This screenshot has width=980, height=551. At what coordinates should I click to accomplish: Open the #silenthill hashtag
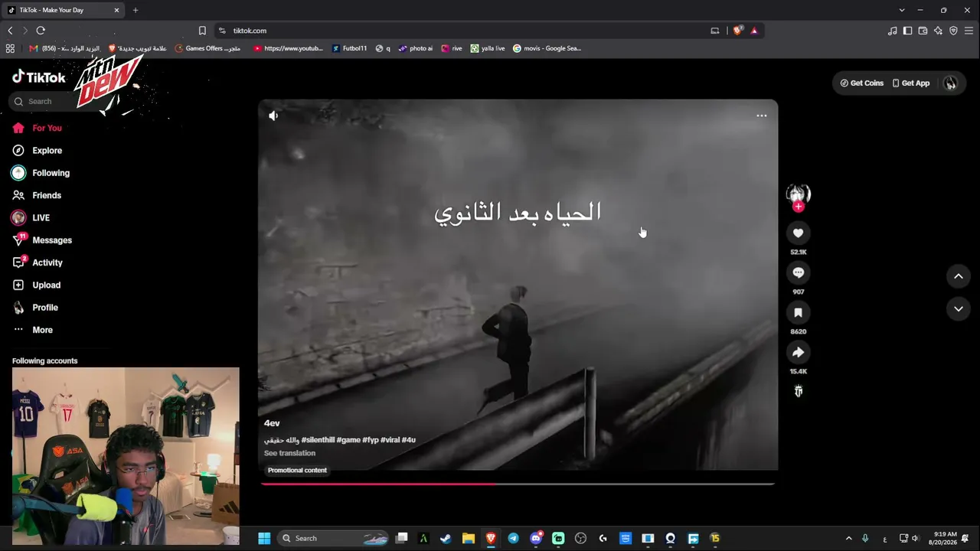[318, 440]
